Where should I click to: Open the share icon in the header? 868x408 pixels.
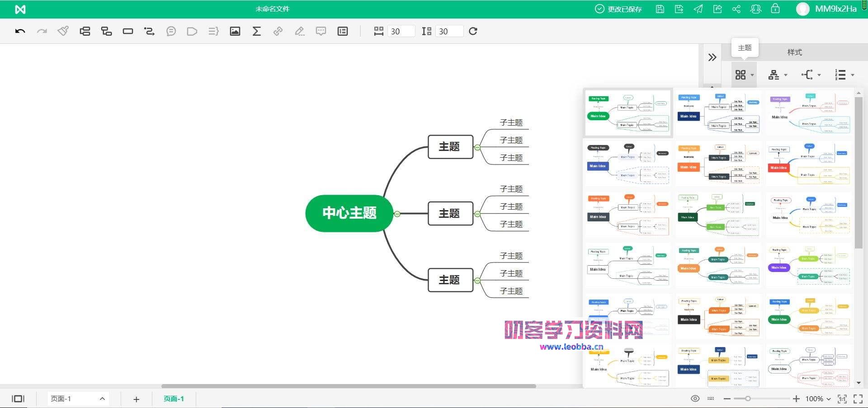736,9
